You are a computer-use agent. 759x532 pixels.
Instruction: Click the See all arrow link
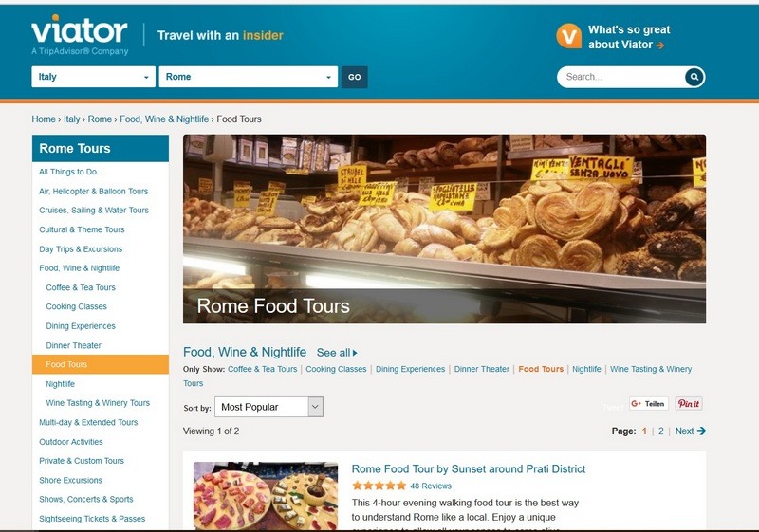tap(337, 353)
